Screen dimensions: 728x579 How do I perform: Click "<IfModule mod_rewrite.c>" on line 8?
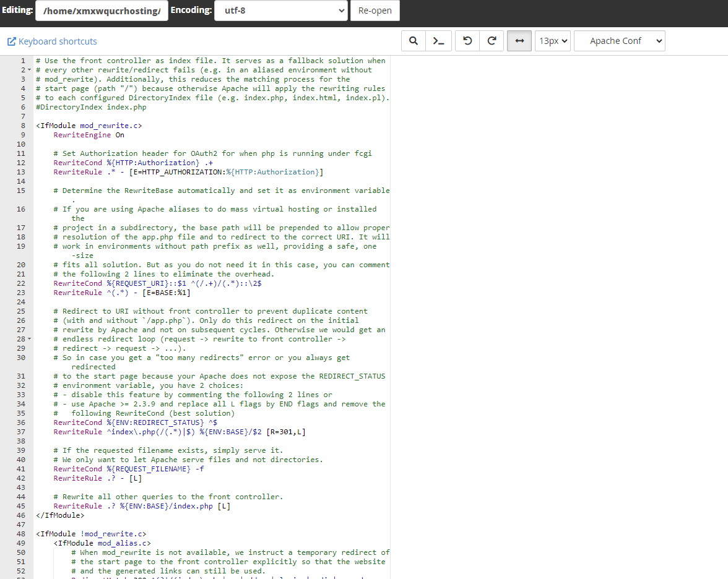89,126
